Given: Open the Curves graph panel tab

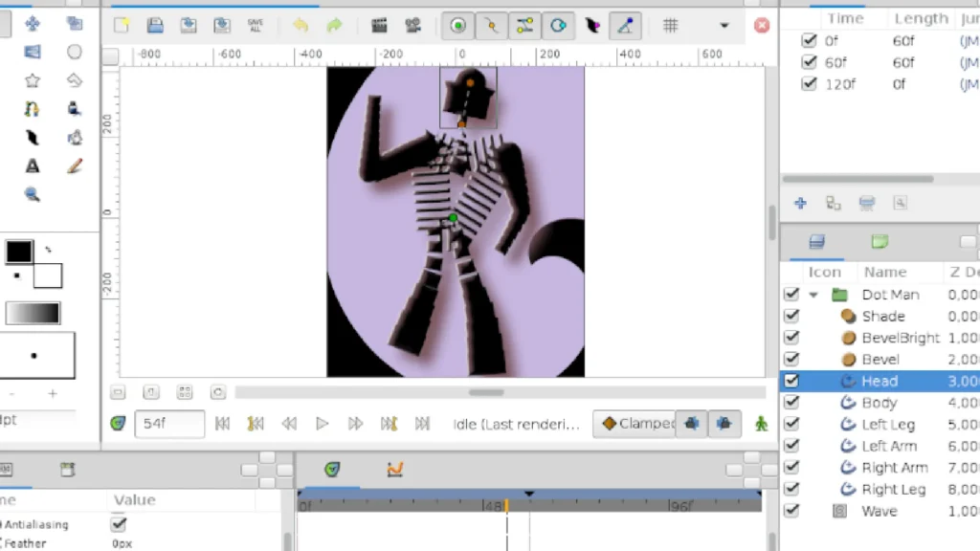Looking at the screenshot, I should (394, 469).
